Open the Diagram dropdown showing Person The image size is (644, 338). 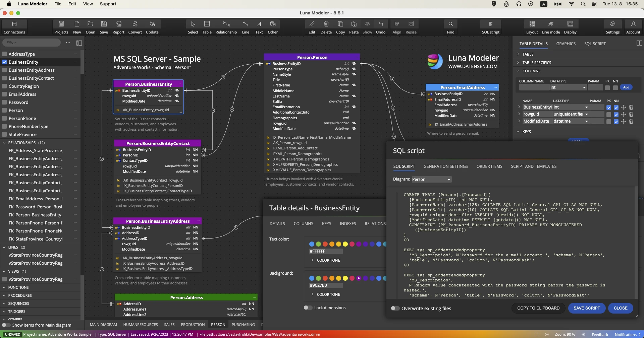(431, 180)
